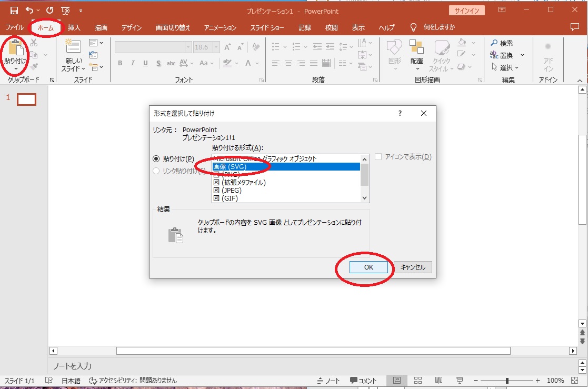
Task: Click the Cancel button in dialog
Action: [x=413, y=267]
